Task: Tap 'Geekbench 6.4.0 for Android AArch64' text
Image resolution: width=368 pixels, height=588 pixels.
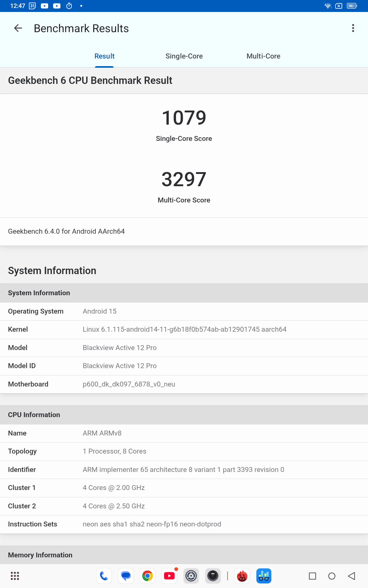Action: pyautogui.click(x=66, y=231)
